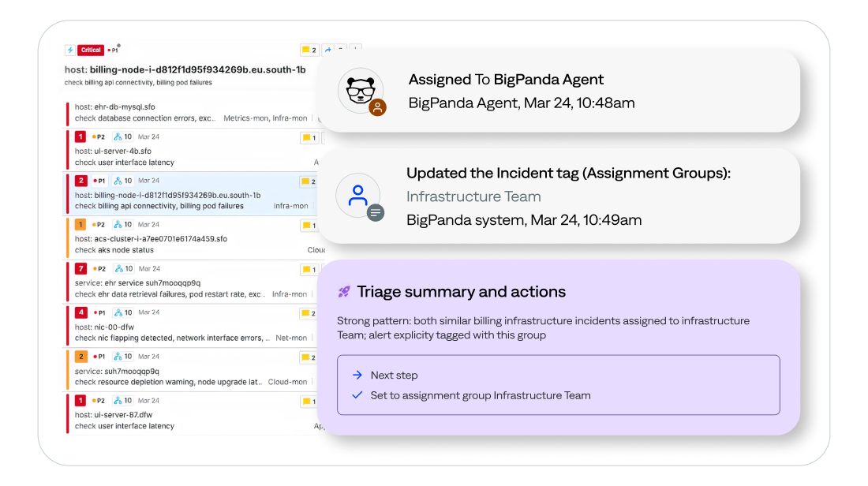Click the Strong pattern triage summary paragraph
Screen dimensions: 868x486
click(x=543, y=327)
